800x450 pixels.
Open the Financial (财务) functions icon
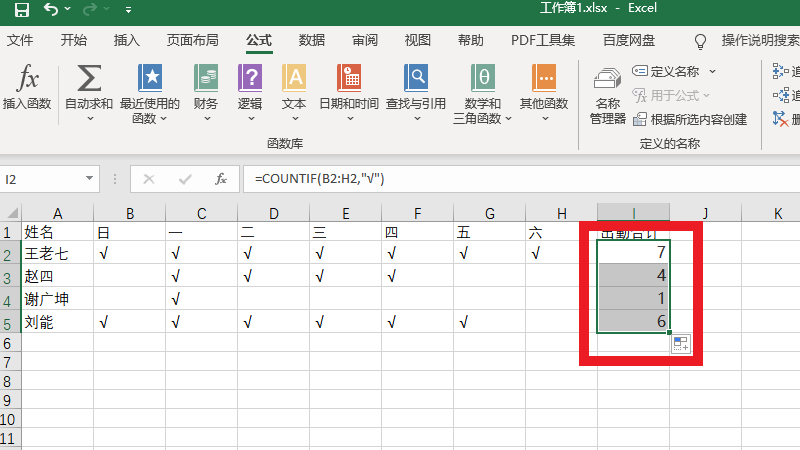coord(206,80)
